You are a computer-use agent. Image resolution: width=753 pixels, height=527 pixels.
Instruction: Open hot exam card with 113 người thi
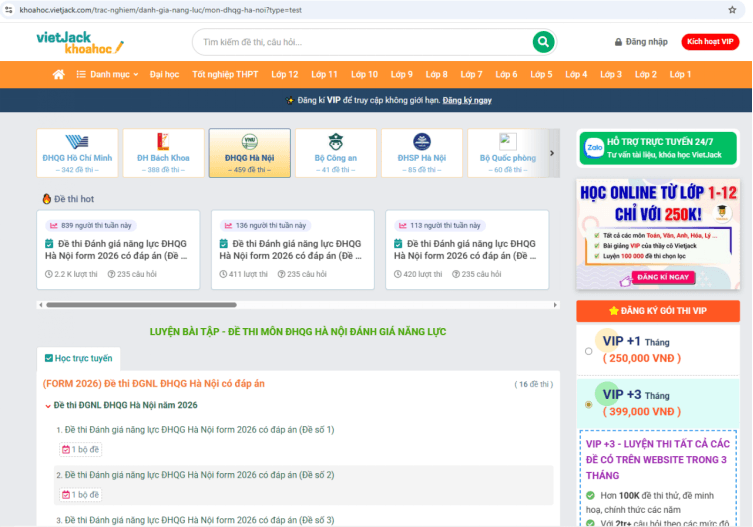pos(467,250)
